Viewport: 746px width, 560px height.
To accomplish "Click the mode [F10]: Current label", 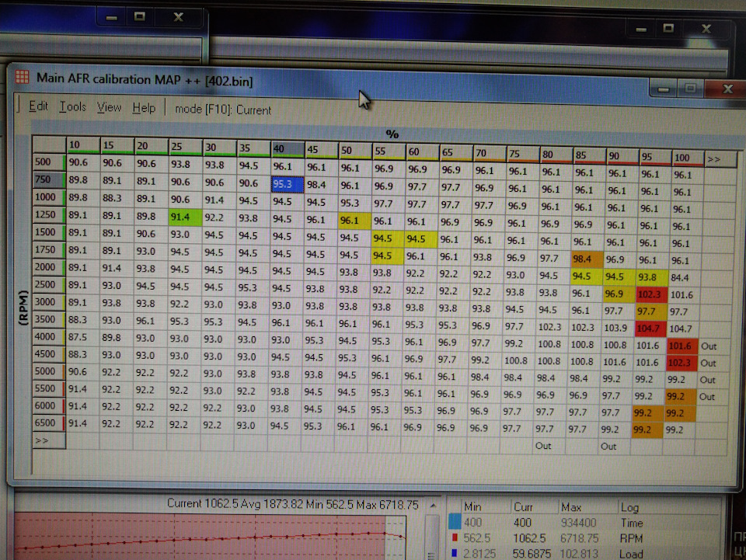I will pos(223,110).
